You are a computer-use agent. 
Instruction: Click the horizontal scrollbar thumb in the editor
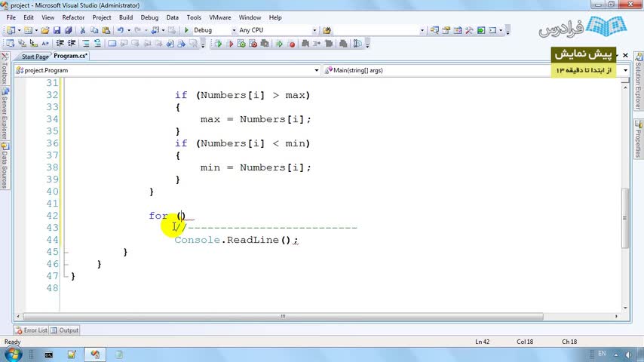pos(283,317)
